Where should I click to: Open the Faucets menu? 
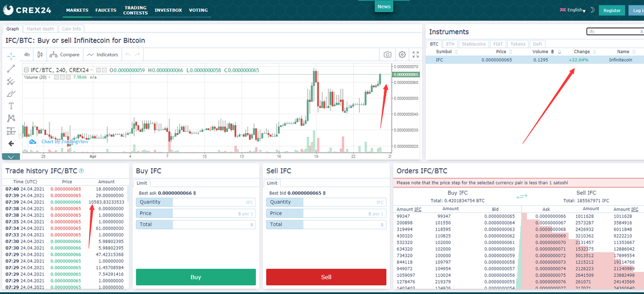click(x=106, y=10)
